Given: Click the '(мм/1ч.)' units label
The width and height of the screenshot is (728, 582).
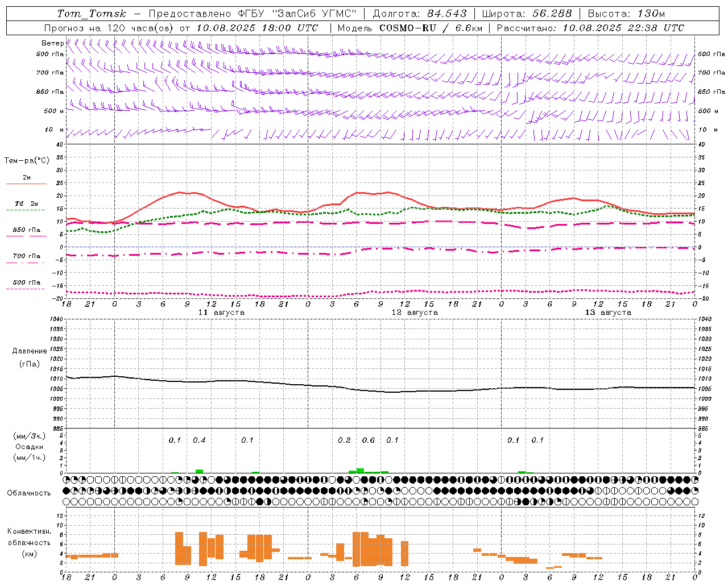Looking at the screenshot, I should [x=30, y=458].
